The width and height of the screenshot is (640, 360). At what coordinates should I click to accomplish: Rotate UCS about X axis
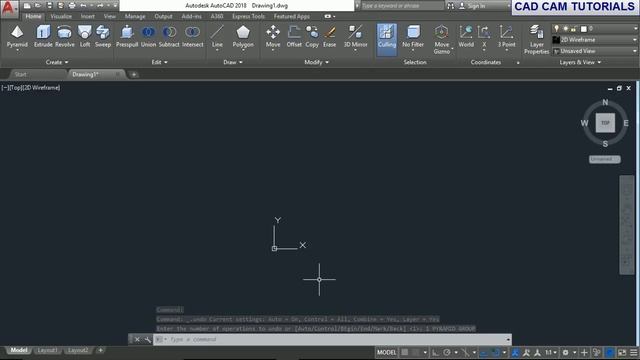484,37
